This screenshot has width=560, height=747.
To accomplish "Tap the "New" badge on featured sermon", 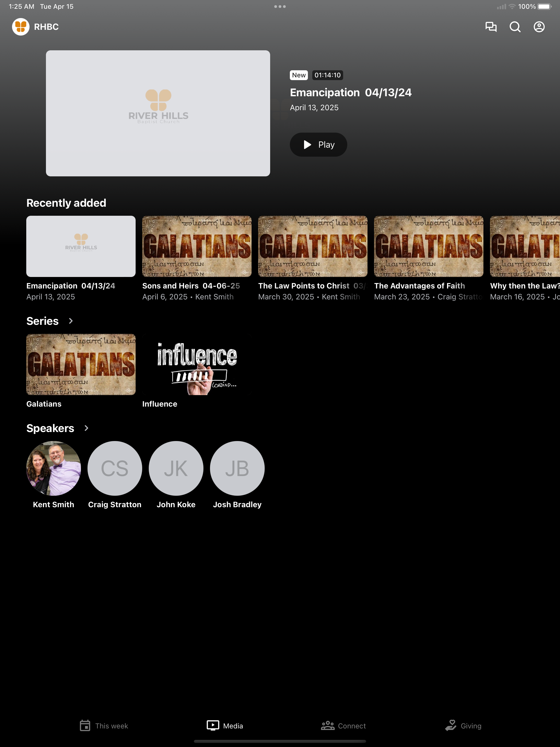I will point(299,75).
